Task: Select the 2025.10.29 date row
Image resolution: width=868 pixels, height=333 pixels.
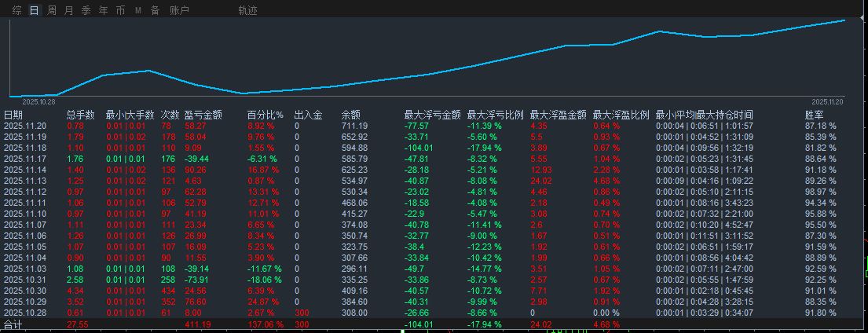Action: coord(24,302)
